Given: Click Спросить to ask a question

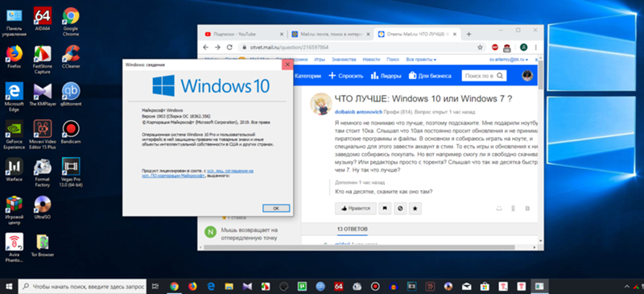Looking at the screenshot, I should 346,76.
